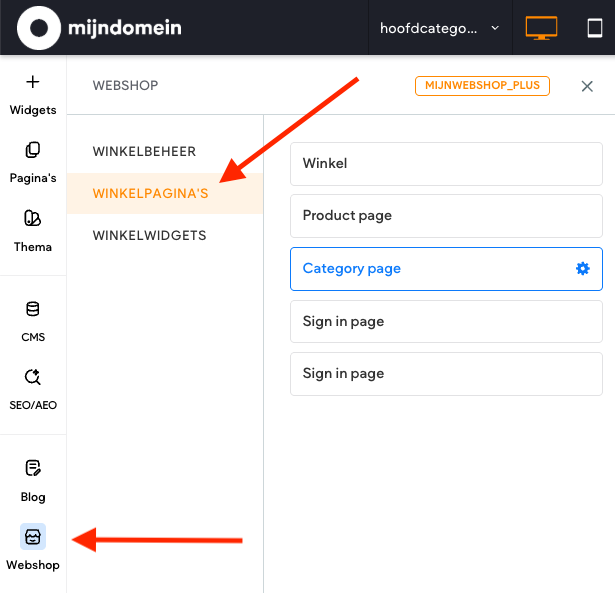Viewport: 615px width, 593px height.
Task: Switch to desktop preview mode
Action: coord(542,28)
